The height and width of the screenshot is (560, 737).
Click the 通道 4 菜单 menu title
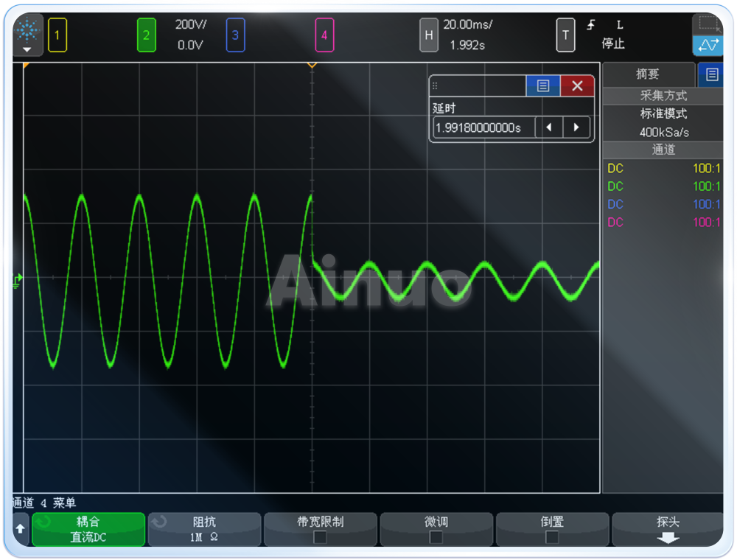point(44,503)
